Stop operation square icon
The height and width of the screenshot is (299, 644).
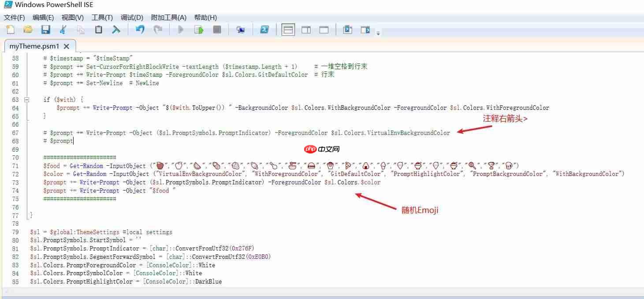coord(217,30)
